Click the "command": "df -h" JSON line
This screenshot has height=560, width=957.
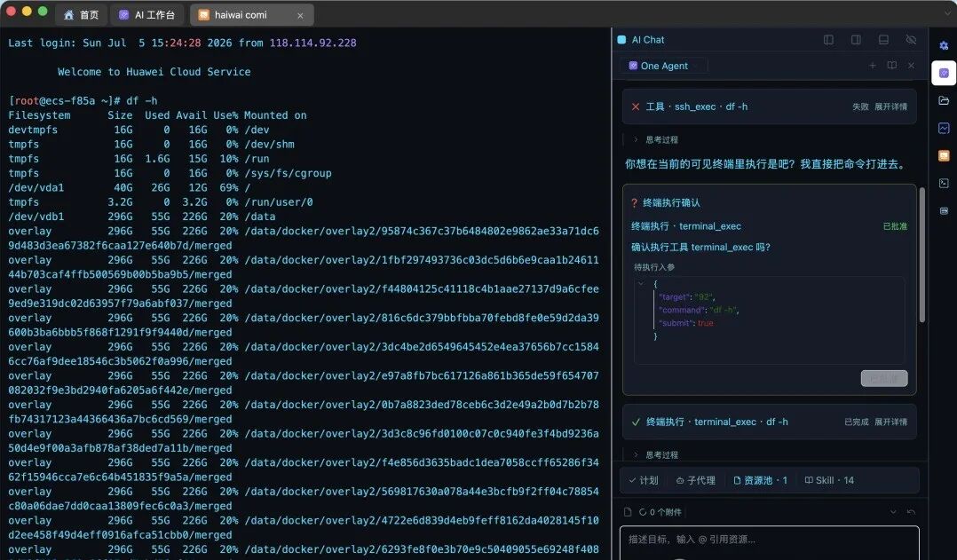pyautogui.click(x=699, y=310)
